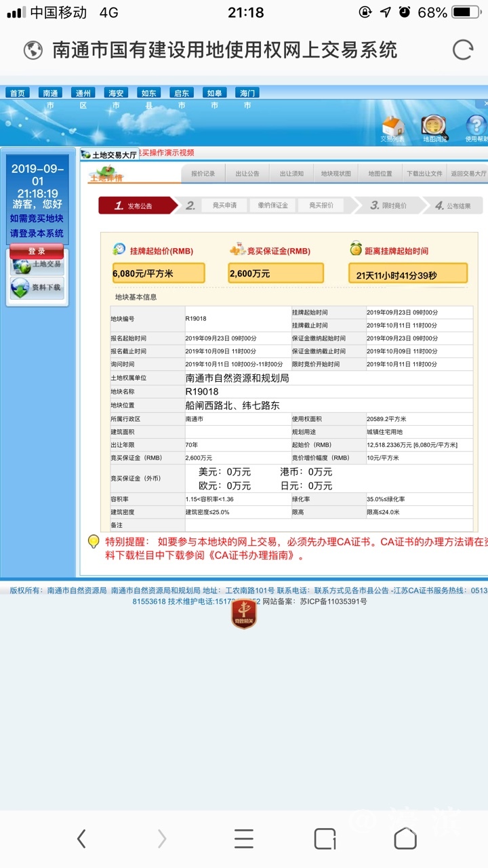Open the 交易列表 house icon
Viewport: 488px width, 868px height.
[x=393, y=127]
